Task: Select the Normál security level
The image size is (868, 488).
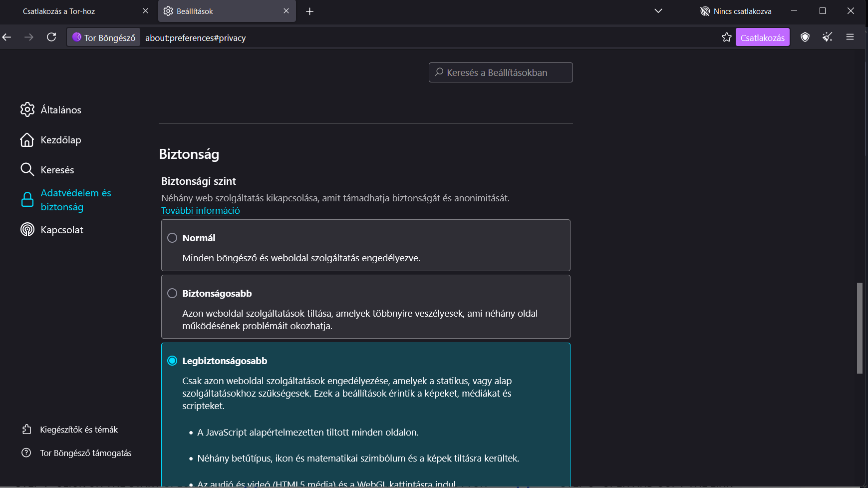Action: tap(172, 238)
